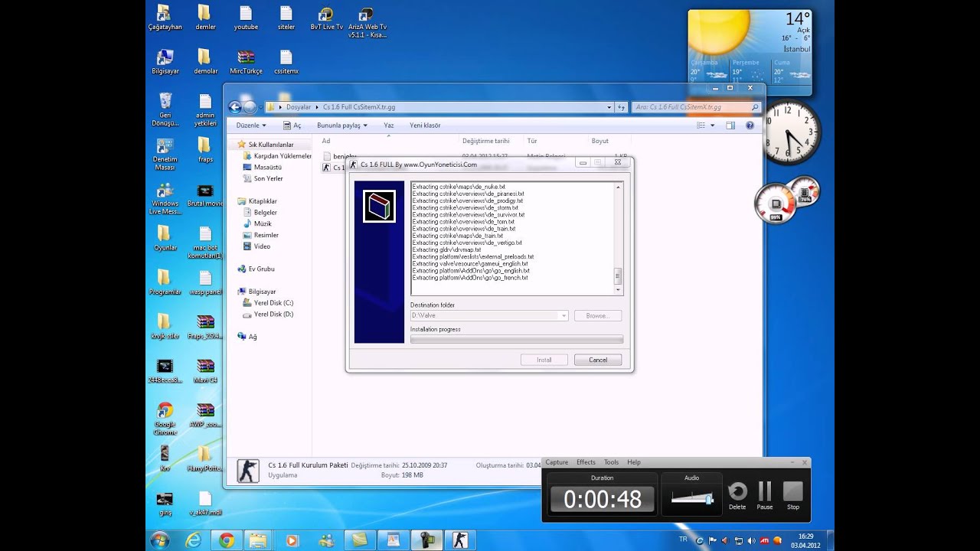Viewport: 980px width, 551px height.
Task: Click Cancel button in installer dialog
Action: tap(598, 360)
